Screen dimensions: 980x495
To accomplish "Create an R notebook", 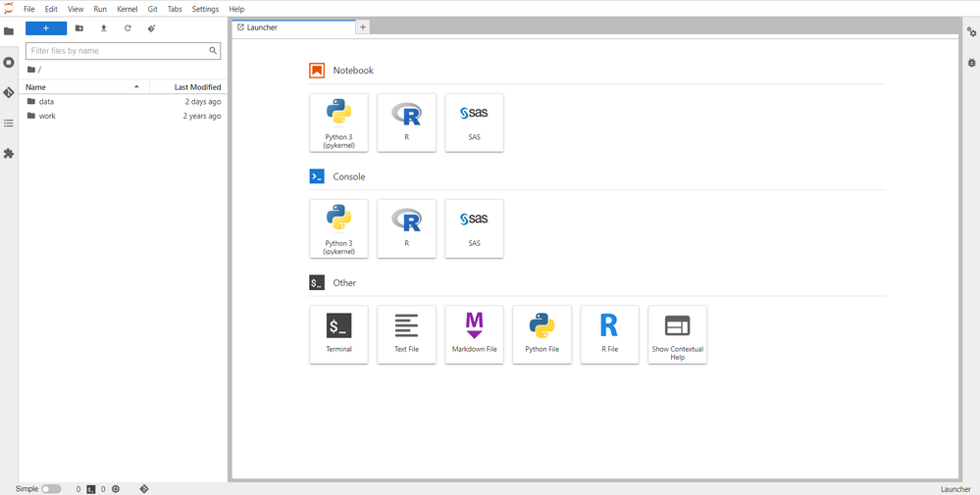I will (x=406, y=123).
